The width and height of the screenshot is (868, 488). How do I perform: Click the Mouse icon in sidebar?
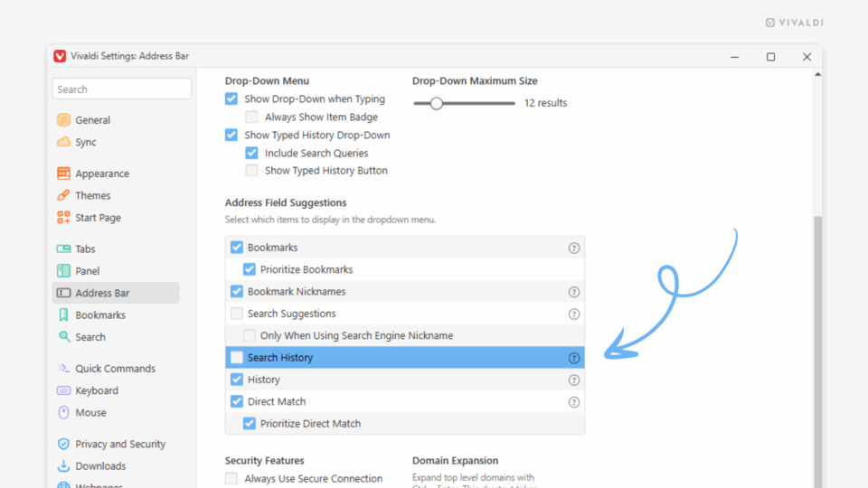tap(63, 412)
